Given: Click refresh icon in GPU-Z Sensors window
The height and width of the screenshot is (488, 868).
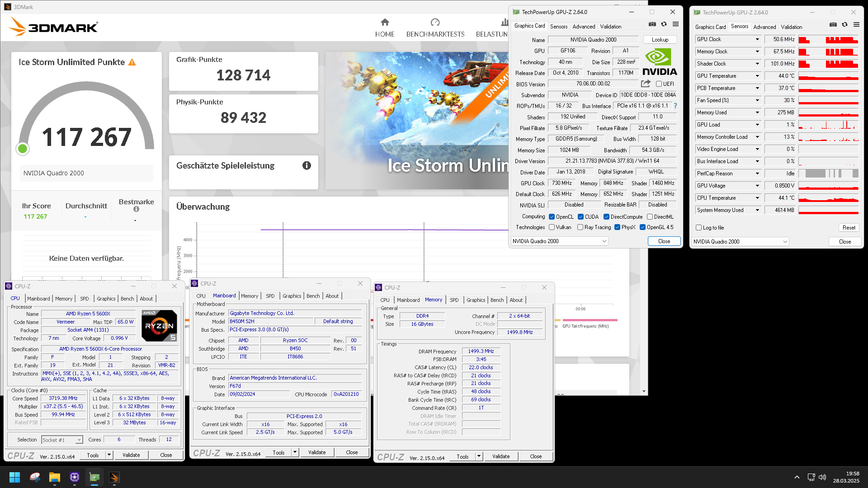Looking at the screenshot, I should 844,25.
